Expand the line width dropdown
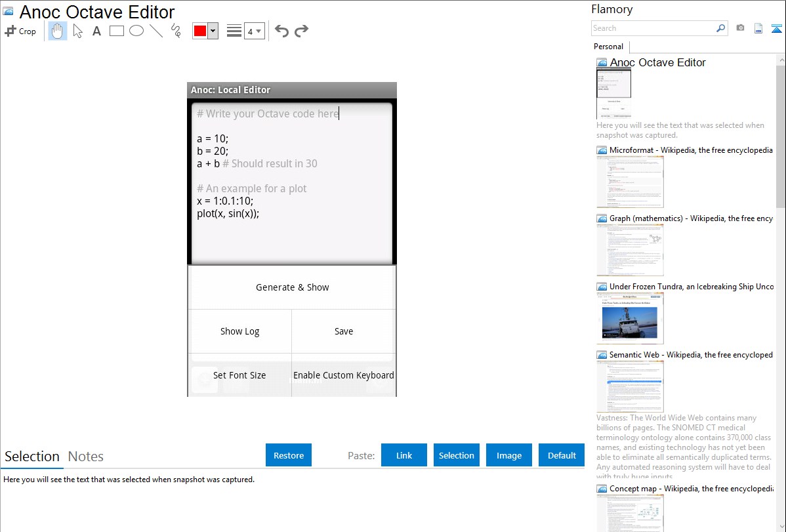Image resolution: width=786 pixels, height=532 pixels. [255, 31]
